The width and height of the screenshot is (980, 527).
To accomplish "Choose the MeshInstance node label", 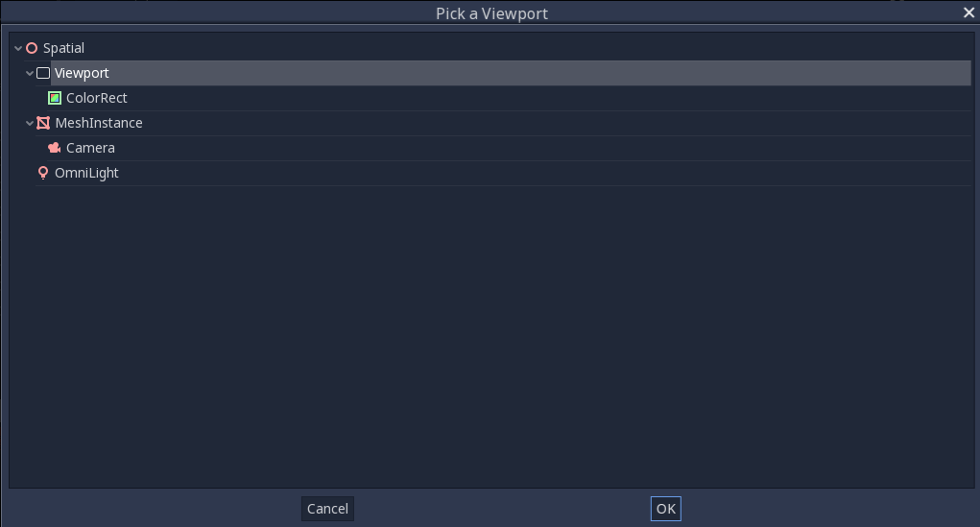I will tap(99, 123).
